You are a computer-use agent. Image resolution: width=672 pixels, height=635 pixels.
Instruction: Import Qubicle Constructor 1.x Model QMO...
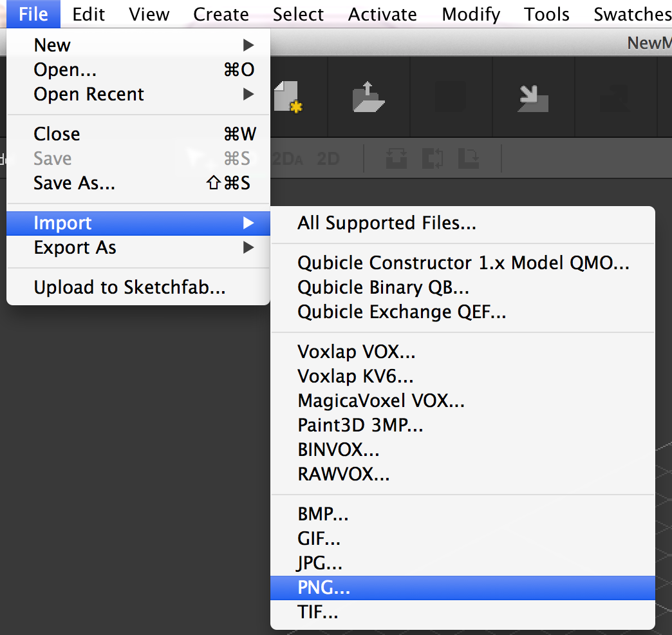click(463, 263)
